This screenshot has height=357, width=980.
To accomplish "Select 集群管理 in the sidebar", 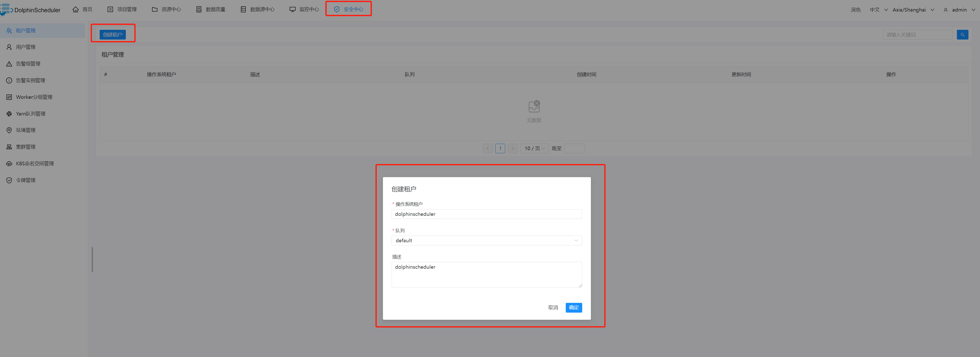I will pos(43,147).
